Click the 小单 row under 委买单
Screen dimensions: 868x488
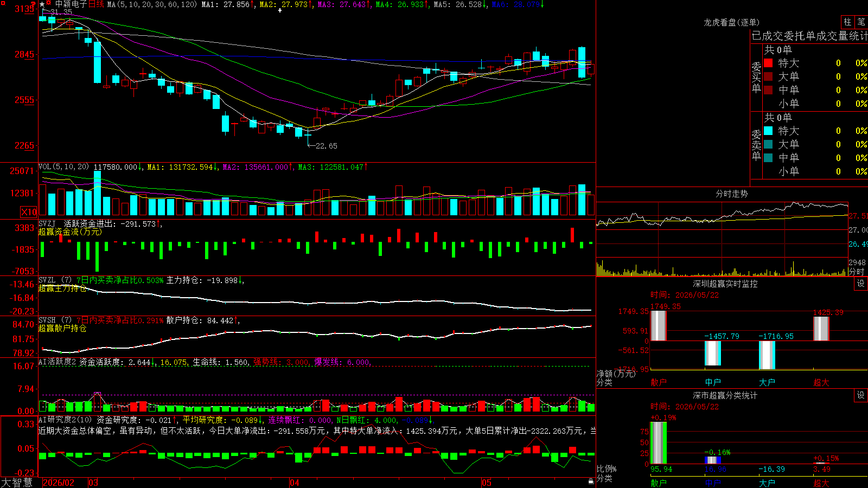click(x=816, y=104)
